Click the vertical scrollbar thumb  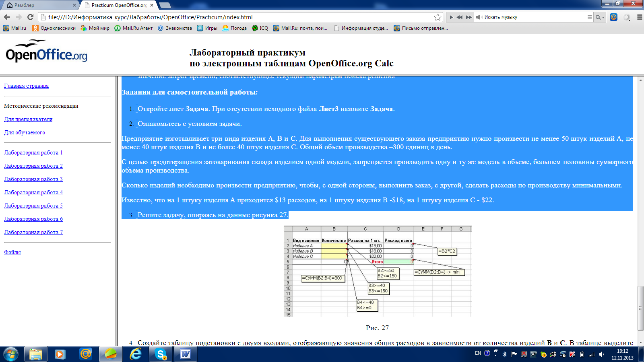point(640,308)
